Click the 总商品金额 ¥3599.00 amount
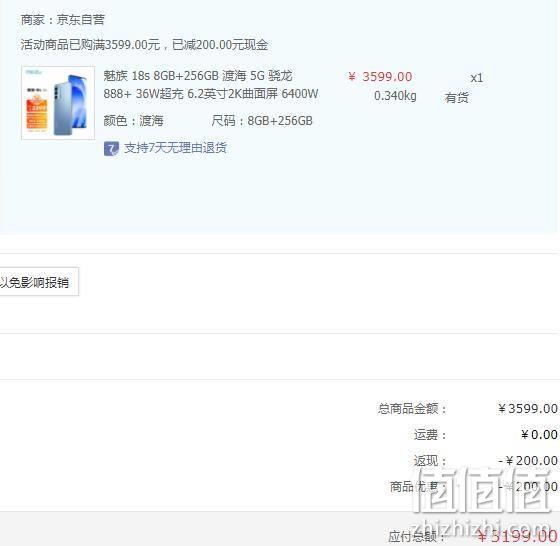Image resolution: width=560 pixels, height=546 pixels. [528, 409]
